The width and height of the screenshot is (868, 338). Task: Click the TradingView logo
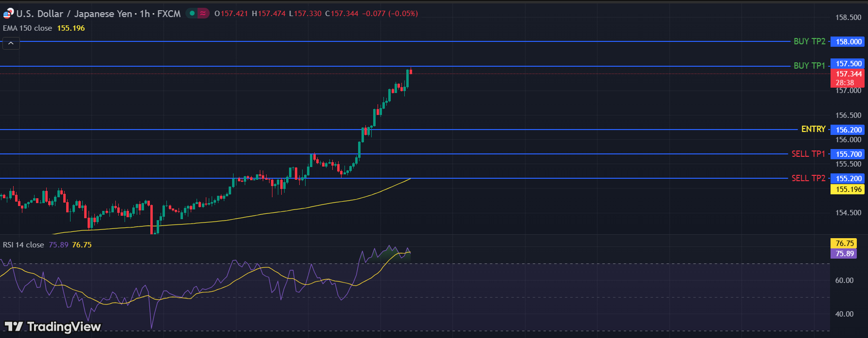pos(53,326)
